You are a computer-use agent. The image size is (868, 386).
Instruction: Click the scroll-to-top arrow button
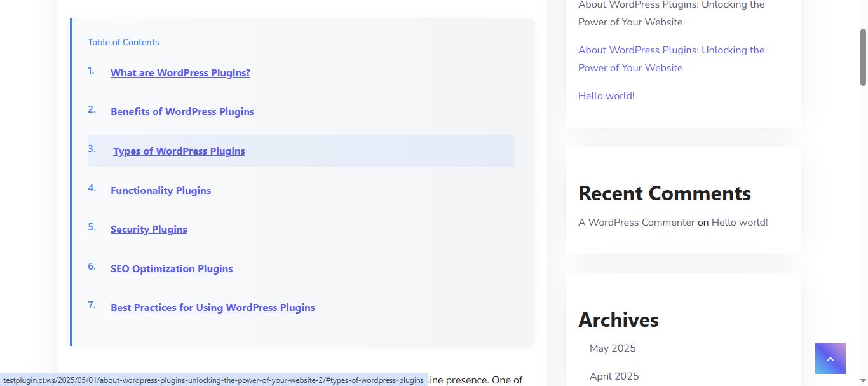click(830, 359)
